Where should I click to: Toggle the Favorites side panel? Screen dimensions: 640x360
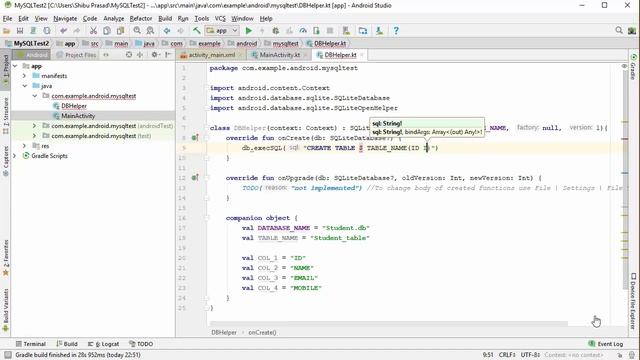(5, 258)
